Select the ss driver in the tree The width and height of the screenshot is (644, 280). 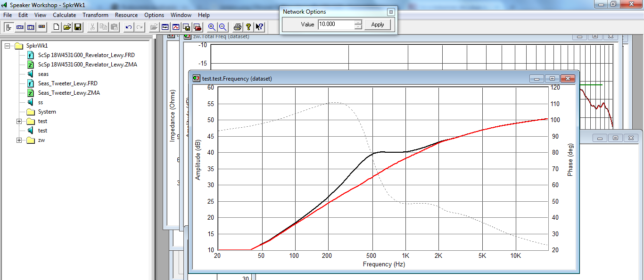click(x=41, y=102)
